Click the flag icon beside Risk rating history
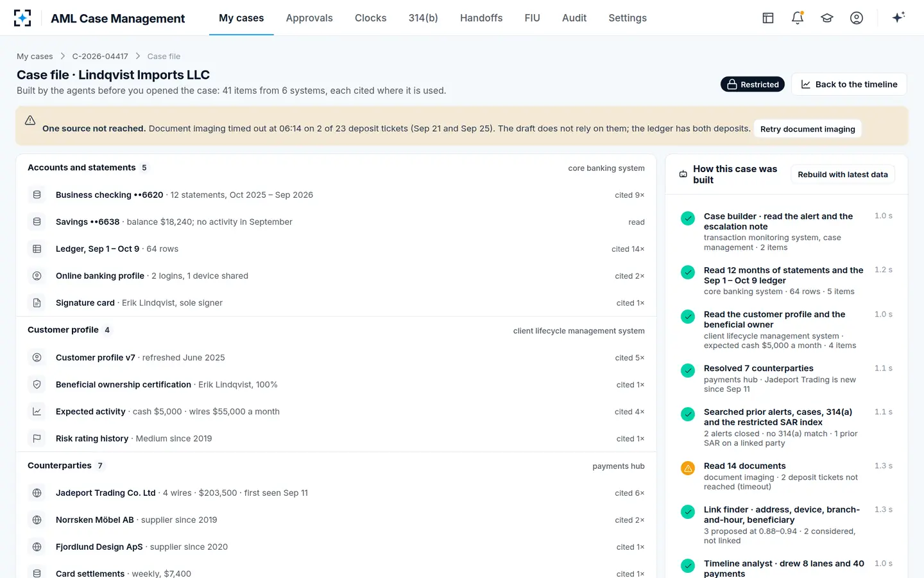The height and width of the screenshot is (578, 924). point(37,438)
